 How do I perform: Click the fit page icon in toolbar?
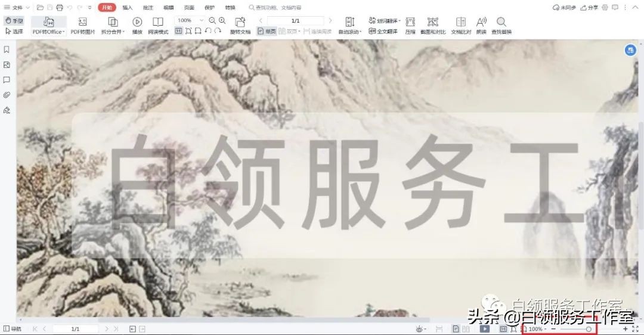click(x=188, y=31)
